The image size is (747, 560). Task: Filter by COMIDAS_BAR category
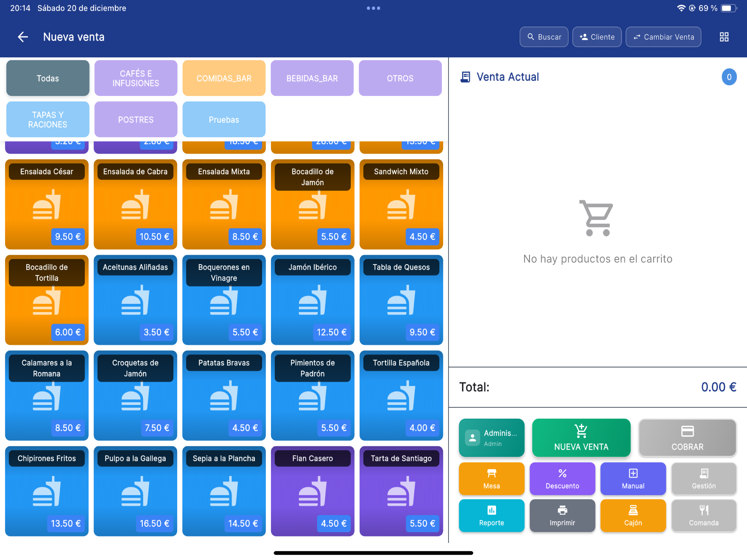224,78
